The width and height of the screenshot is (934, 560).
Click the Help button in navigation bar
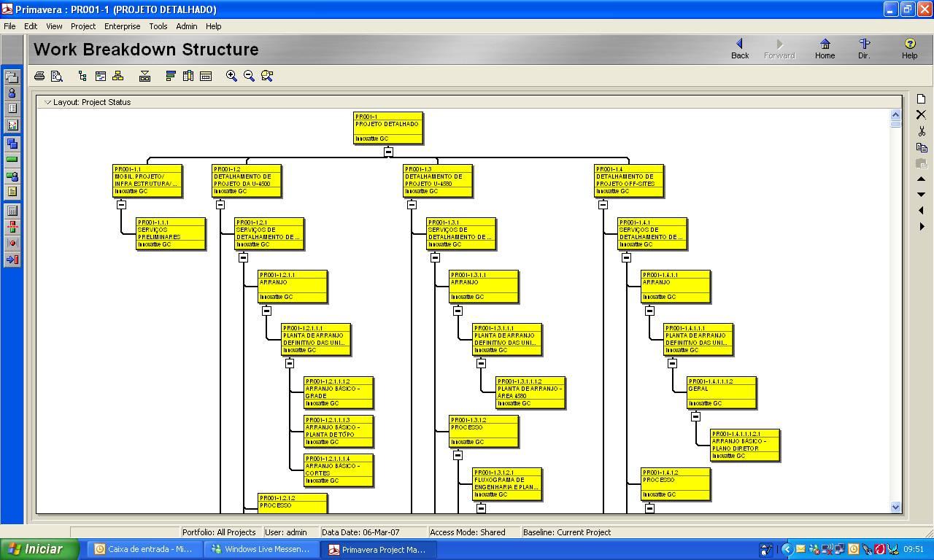[909, 49]
